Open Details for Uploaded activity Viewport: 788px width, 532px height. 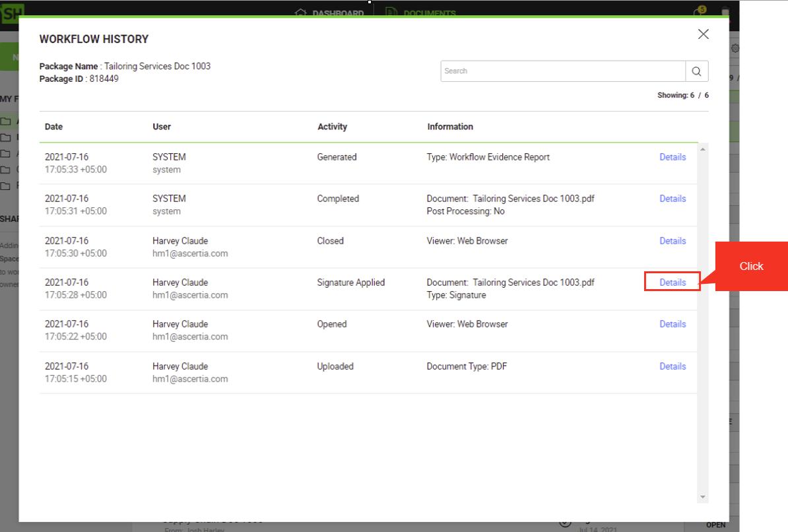point(673,366)
